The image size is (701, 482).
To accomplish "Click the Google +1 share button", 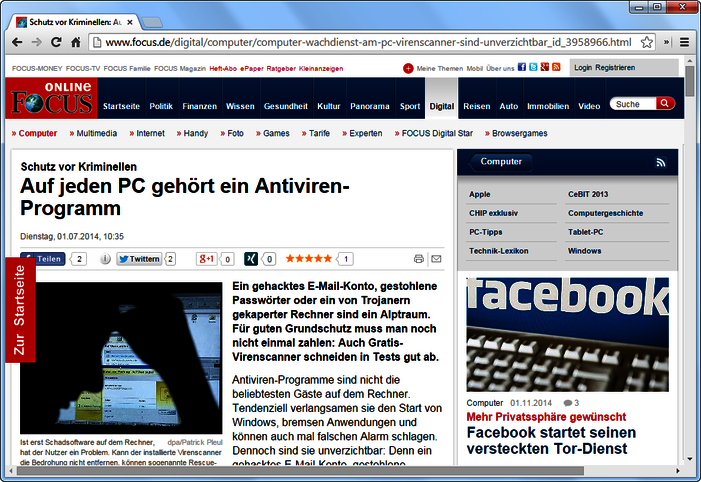I will coord(207,259).
